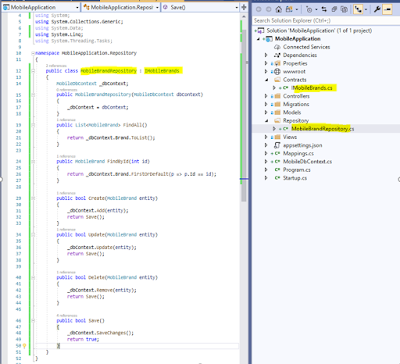Click the Connected Services cloud icon
This screenshot has height=364, width=400.
point(277,47)
